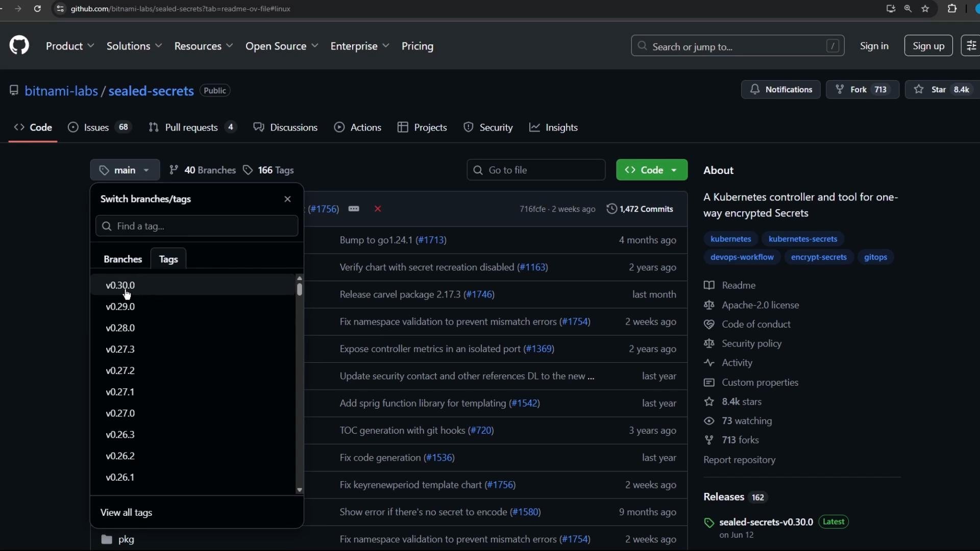Open Security policy link
The height and width of the screenshot is (551, 980).
[743, 344]
